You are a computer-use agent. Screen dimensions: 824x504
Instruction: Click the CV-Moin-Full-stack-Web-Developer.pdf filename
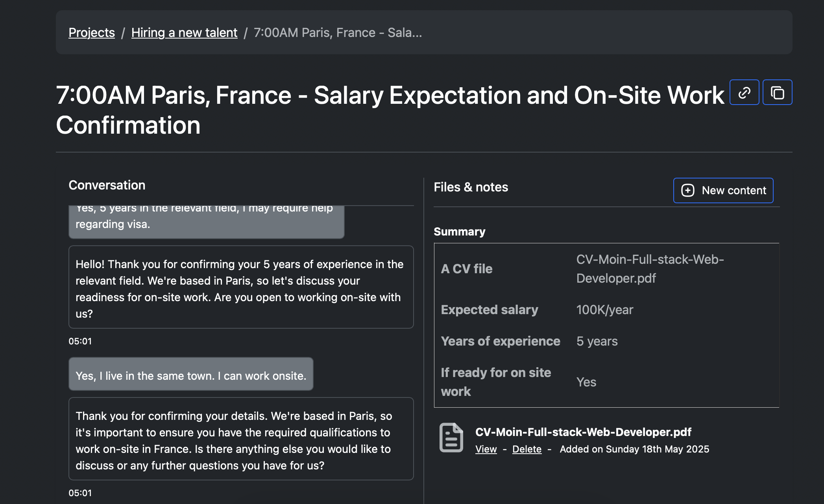pos(583,432)
